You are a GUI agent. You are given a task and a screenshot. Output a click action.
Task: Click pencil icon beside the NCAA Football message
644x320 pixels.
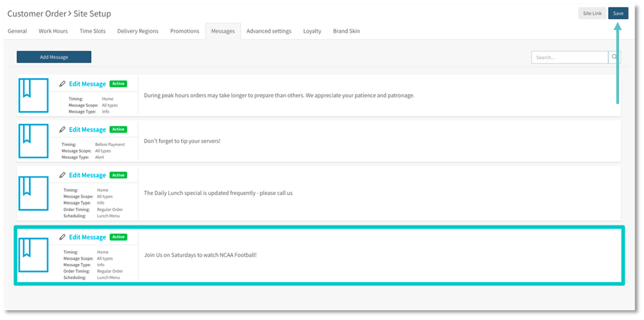[62, 237]
